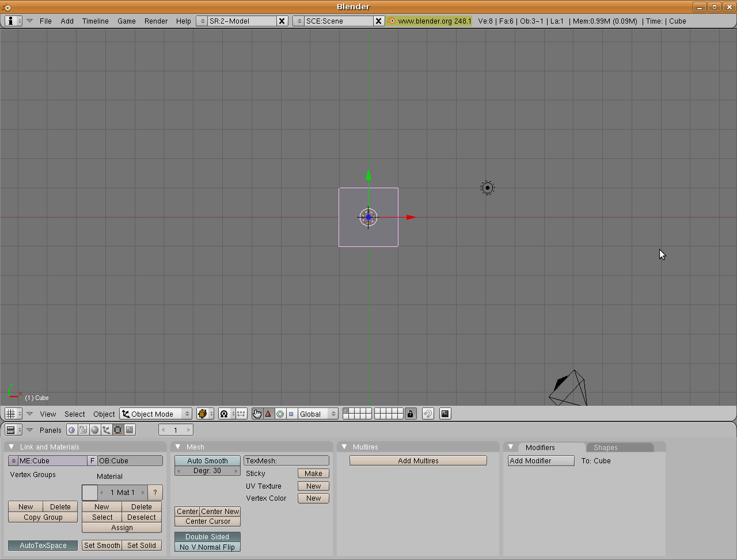Click the Add Multires button
The width and height of the screenshot is (737, 560).
pyautogui.click(x=417, y=460)
